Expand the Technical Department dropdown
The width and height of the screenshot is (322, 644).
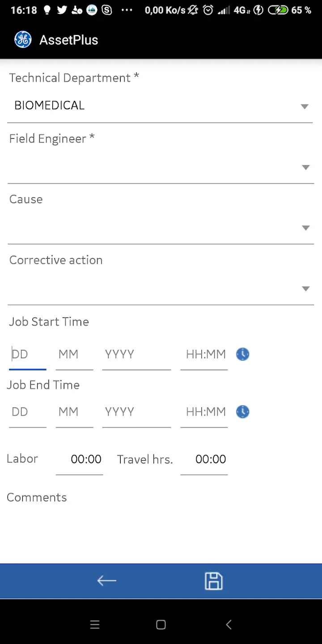pos(160,106)
